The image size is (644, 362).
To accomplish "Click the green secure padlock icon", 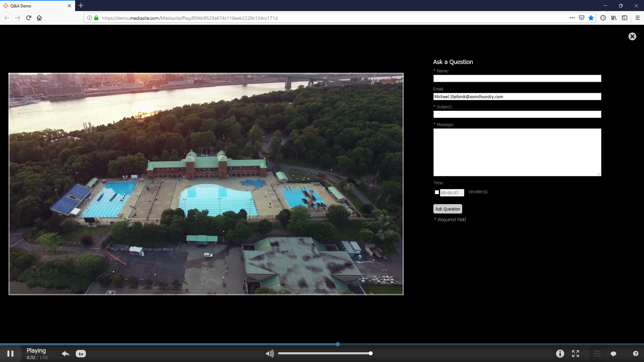I will click(96, 18).
